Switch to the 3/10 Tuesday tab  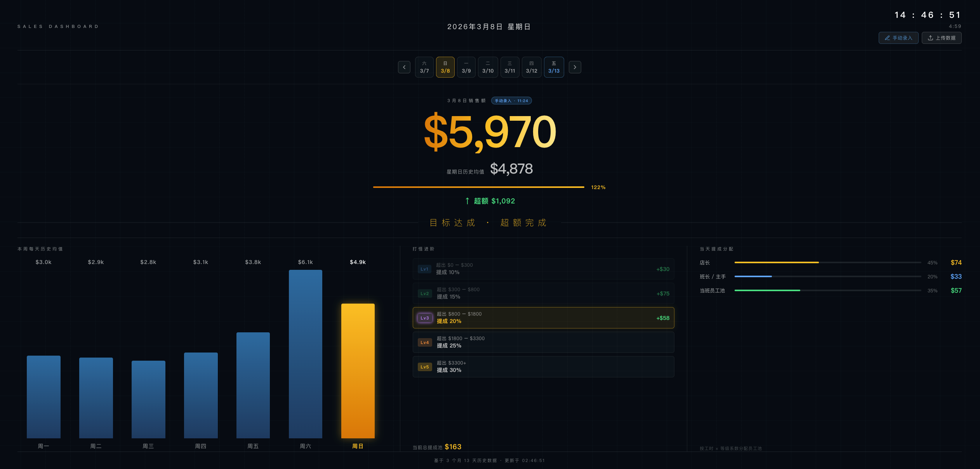point(488,67)
